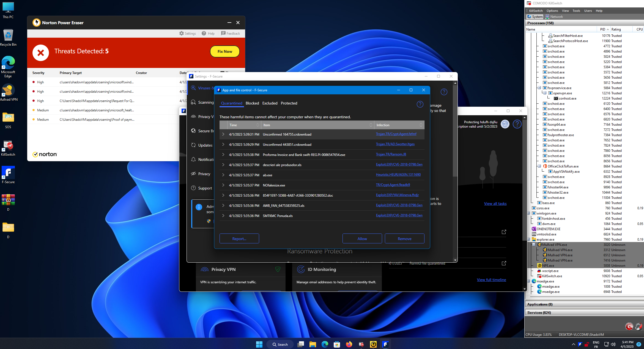Click help question mark in App and file control

[x=420, y=104]
